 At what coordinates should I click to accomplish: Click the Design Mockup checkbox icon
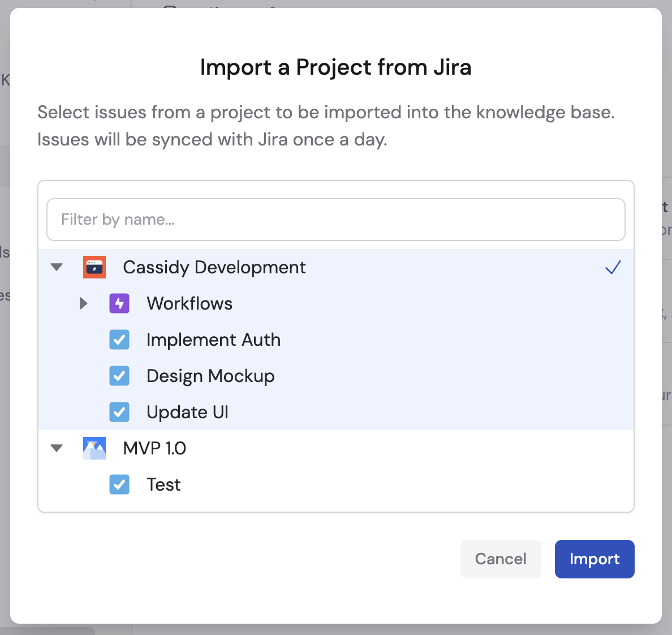[x=119, y=376]
